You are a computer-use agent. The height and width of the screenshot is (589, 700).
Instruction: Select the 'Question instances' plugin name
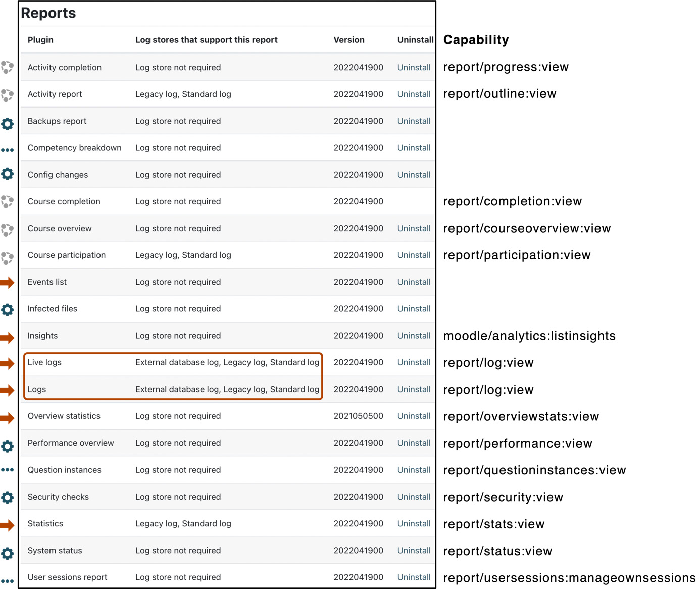tap(65, 470)
